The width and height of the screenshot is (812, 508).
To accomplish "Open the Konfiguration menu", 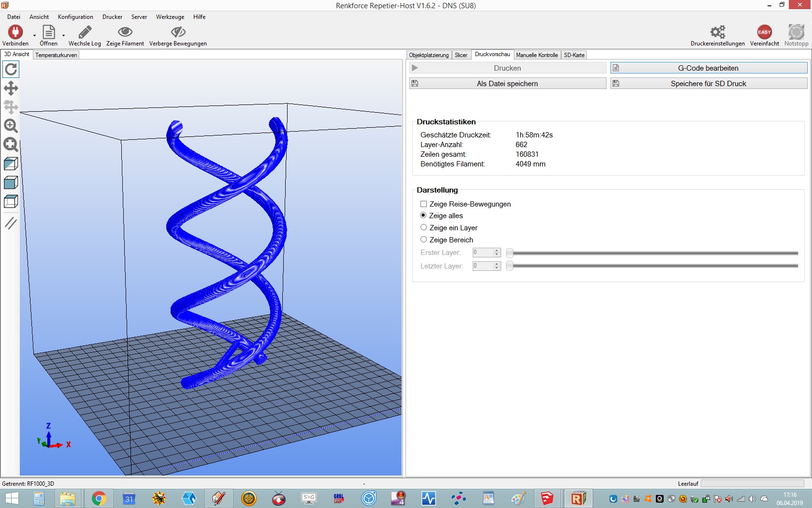I will click(x=75, y=17).
